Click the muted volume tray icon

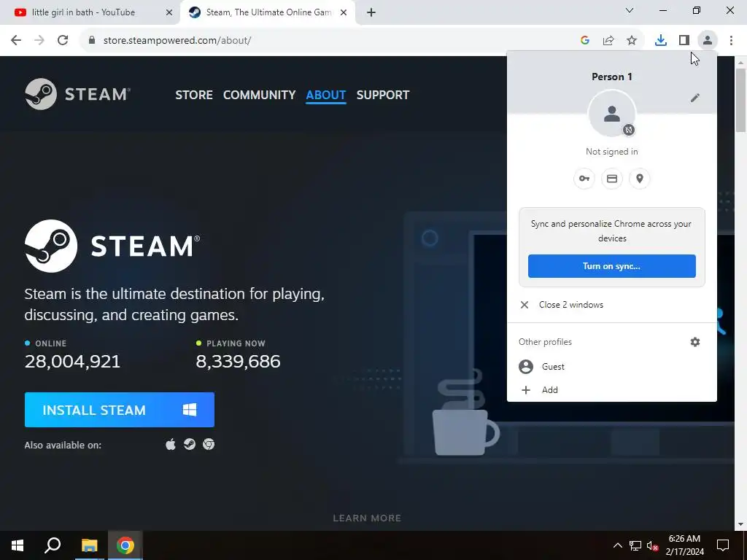[653, 545]
